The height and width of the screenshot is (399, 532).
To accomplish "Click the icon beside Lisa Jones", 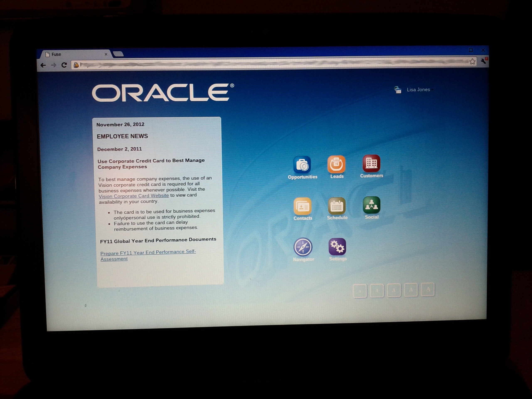I will (398, 90).
